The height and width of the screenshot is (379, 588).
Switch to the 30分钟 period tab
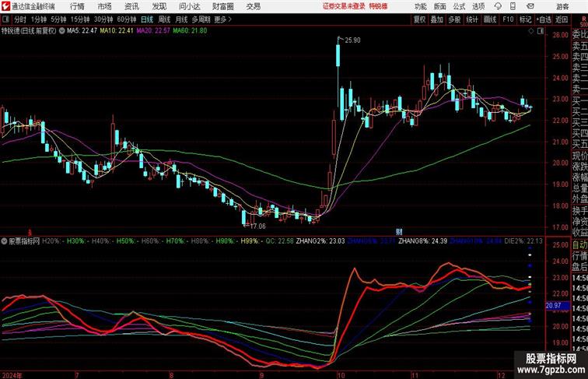coord(103,19)
